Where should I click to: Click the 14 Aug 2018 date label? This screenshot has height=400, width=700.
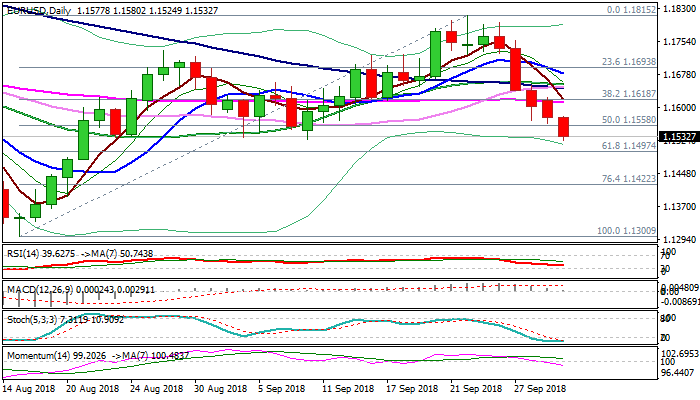click(x=28, y=387)
